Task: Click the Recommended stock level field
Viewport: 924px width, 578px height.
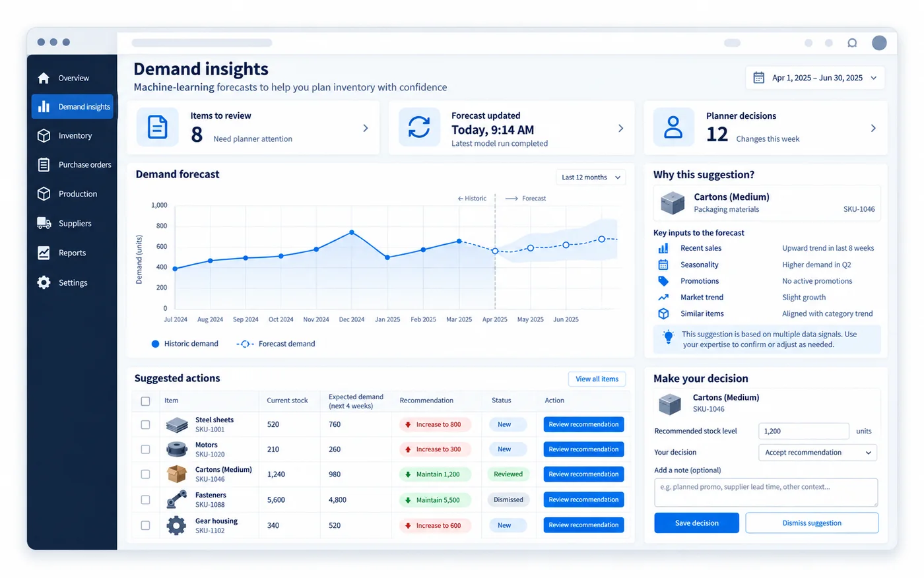Action: click(804, 432)
